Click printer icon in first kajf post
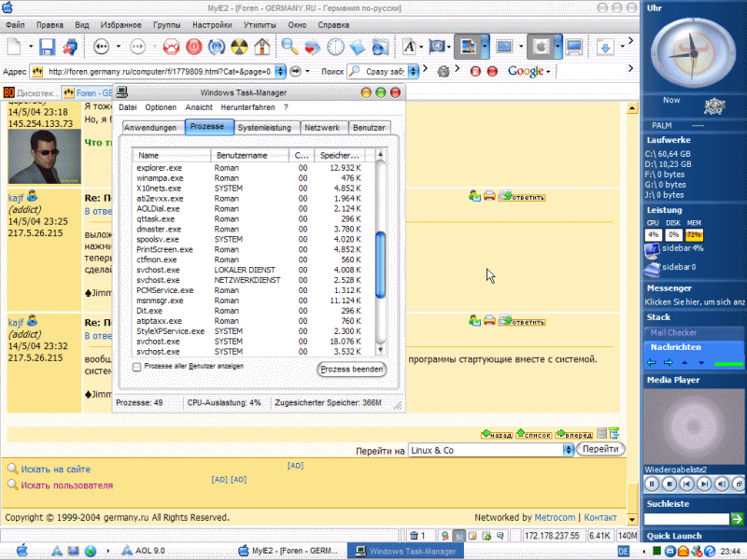This screenshot has height=560, width=747. (x=489, y=195)
